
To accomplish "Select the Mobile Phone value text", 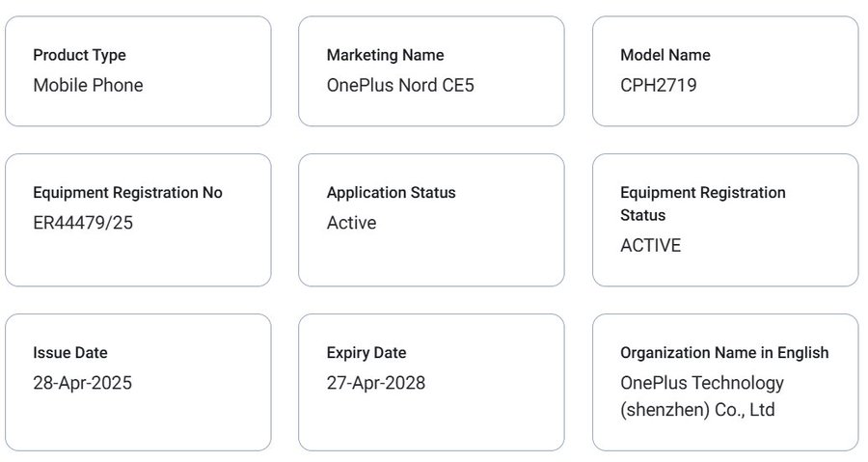I will (88, 85).
